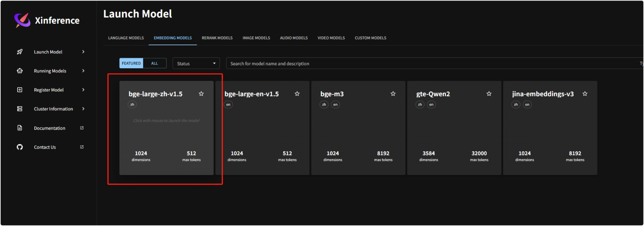644x226 pixels.
Task: Open the jina-embeddings-v3 model card
Action: [x=550, y=128]
